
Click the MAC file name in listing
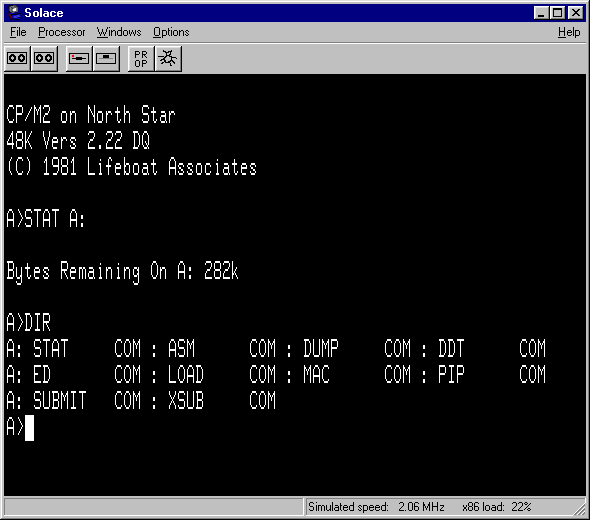pyautogui.click(x=316, y=374)
